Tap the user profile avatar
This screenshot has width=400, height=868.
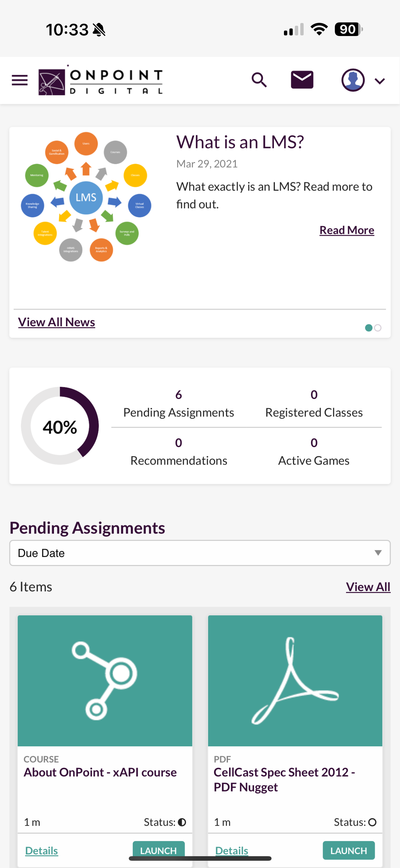(x=353, y=80)
